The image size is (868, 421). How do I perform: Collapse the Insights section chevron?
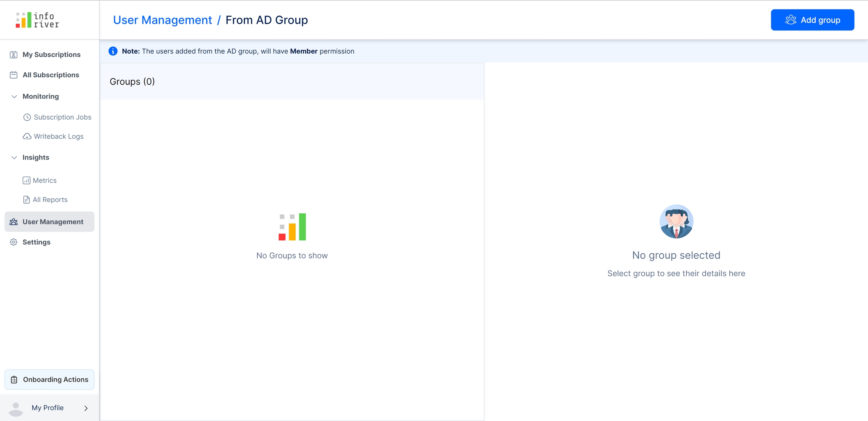coord(14,158)
